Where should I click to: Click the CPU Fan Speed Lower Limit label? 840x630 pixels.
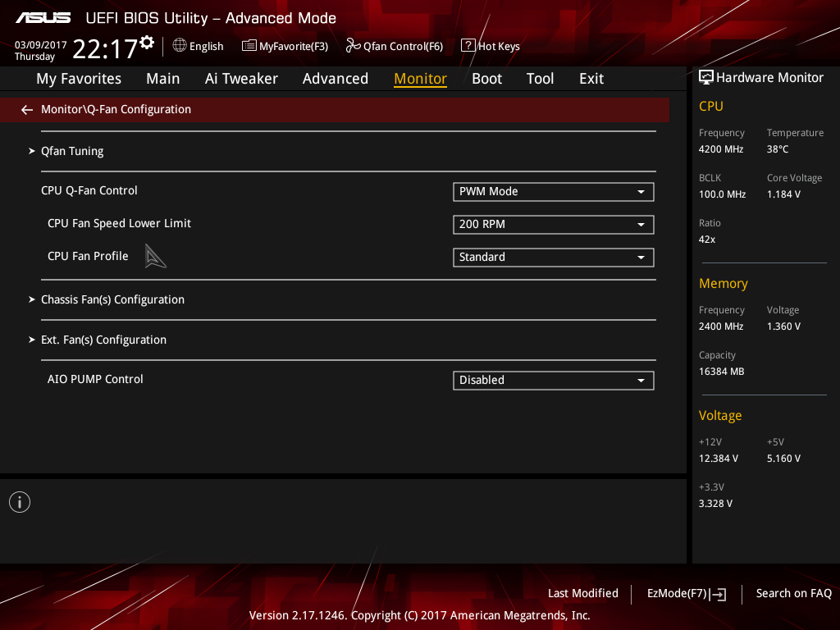119,223
